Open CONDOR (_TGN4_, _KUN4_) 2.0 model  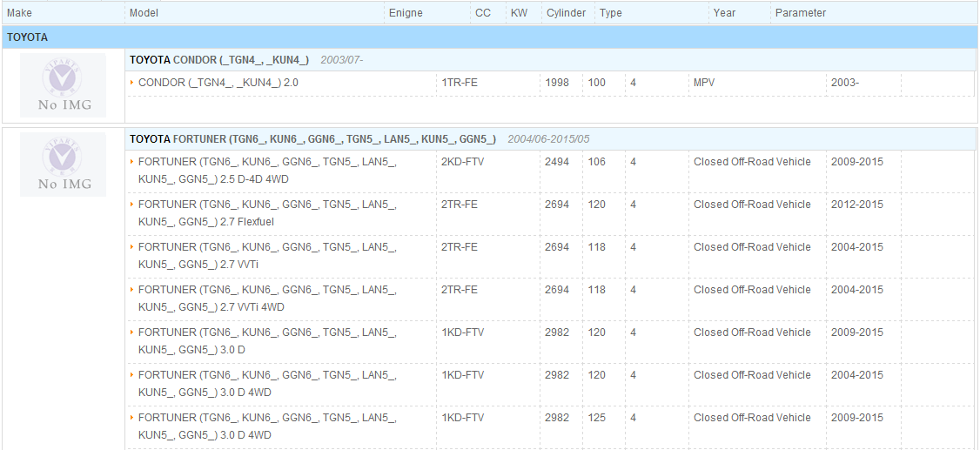point(218,83)
